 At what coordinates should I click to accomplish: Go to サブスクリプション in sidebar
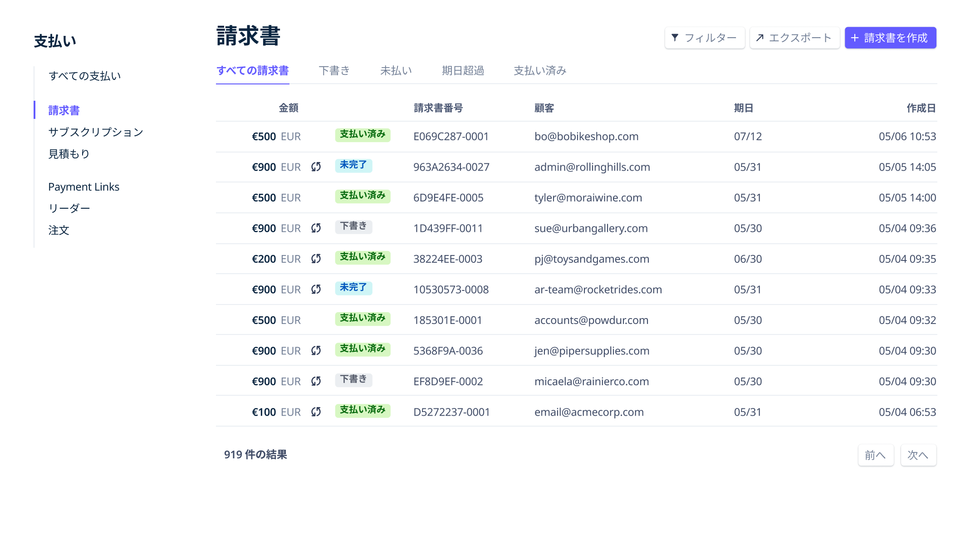(x=96, y=132)
